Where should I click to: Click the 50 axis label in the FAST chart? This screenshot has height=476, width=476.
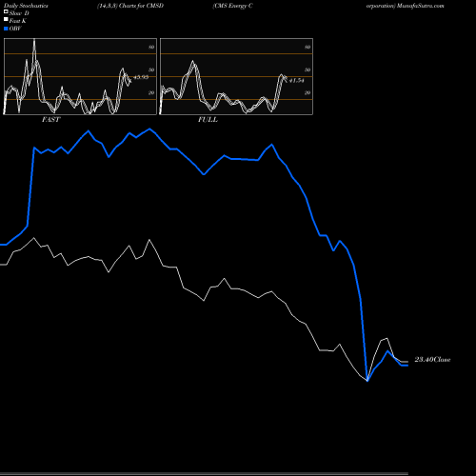[x=151, y=69]
